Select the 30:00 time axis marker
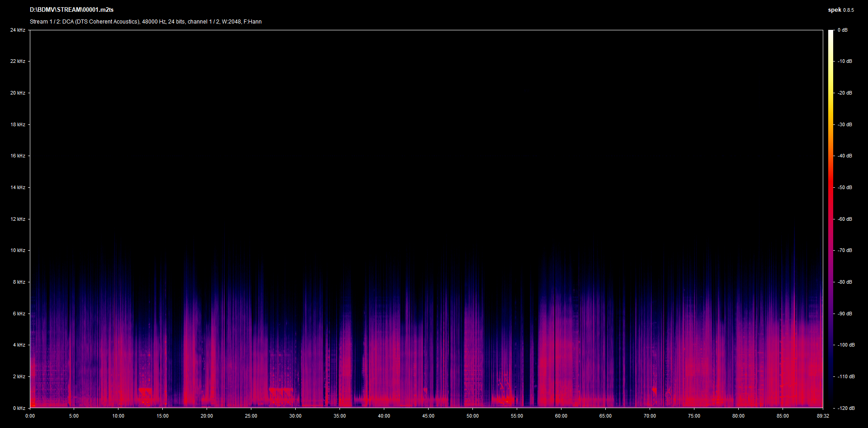 coord(295,416)
